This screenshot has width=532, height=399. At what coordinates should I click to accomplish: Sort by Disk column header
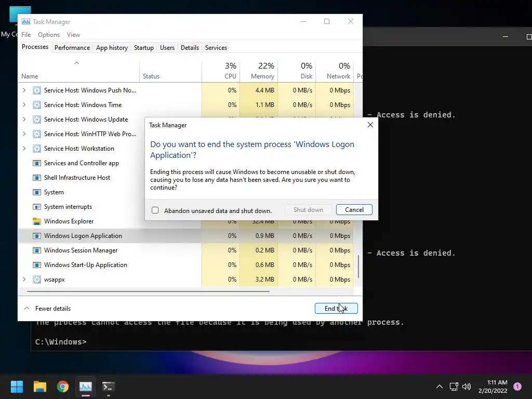(297, 72)
